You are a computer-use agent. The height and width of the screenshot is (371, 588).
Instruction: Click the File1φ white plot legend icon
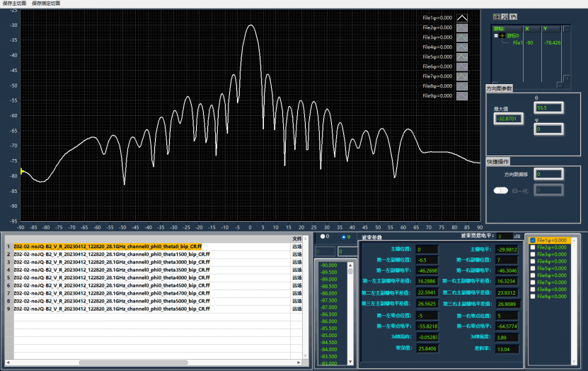(x=462, y=18)
